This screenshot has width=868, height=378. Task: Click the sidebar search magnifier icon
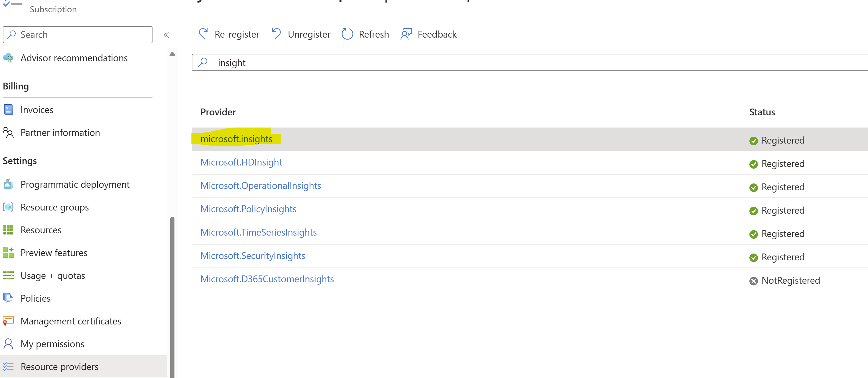pyautogui.click(x=12, y=34)
